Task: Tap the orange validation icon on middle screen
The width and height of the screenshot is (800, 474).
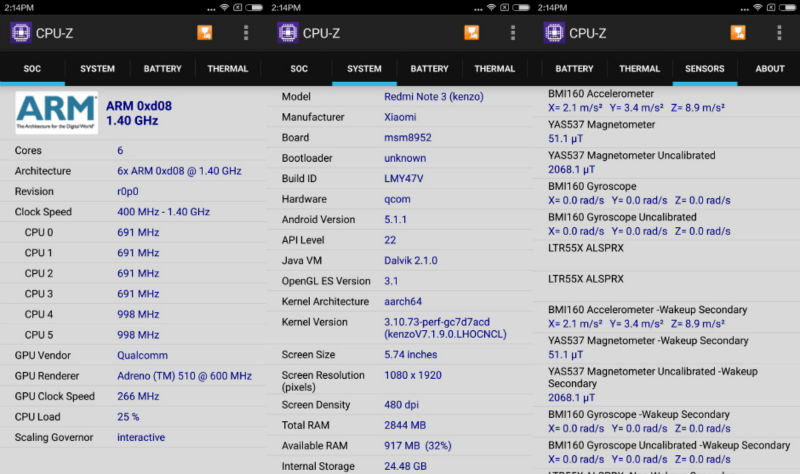Action: point(471,33)
